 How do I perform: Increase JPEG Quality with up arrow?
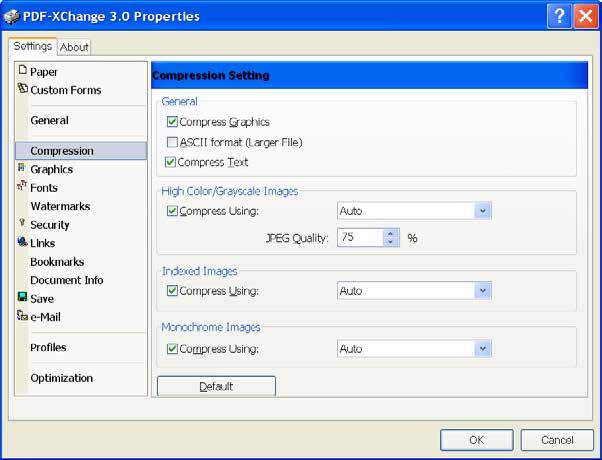pyautogui.click(x=390, y=233)
